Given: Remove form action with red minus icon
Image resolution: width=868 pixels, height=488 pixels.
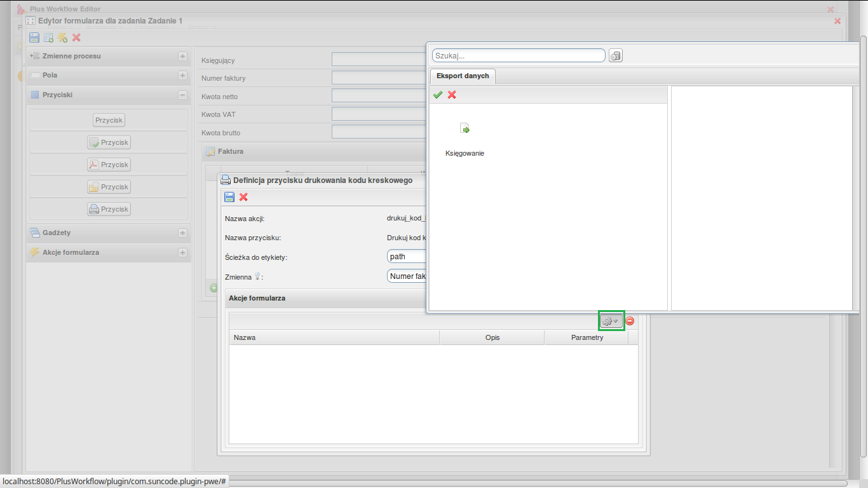Looking at the screenshot, I should 630,321.
